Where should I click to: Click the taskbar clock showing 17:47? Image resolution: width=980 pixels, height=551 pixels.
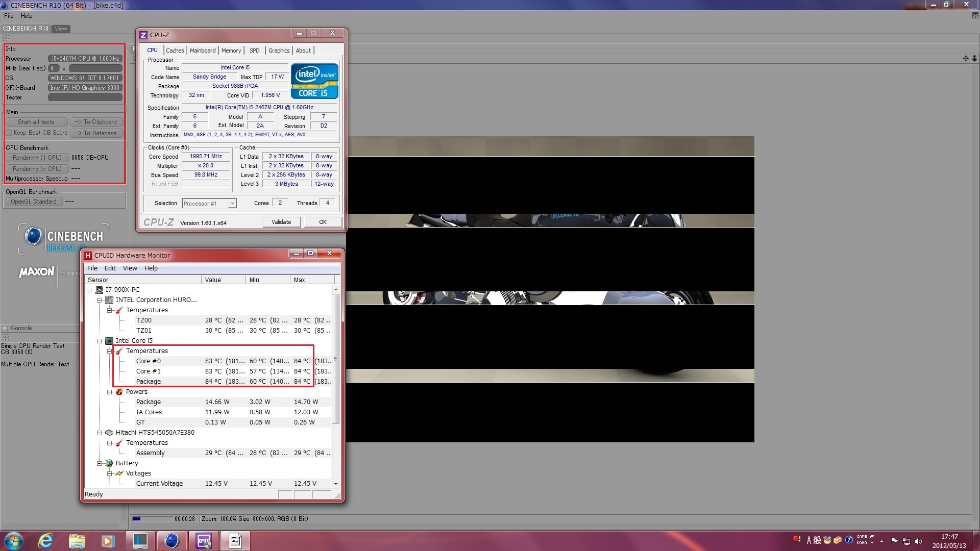[949, 541]
